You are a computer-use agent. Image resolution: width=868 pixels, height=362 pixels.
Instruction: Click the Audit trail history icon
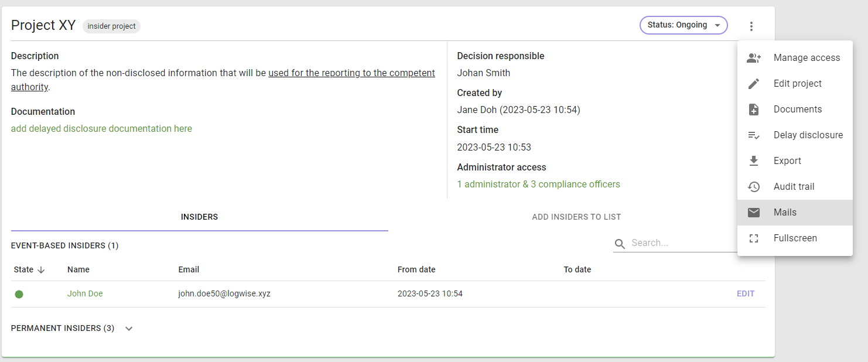click(754, 187)
